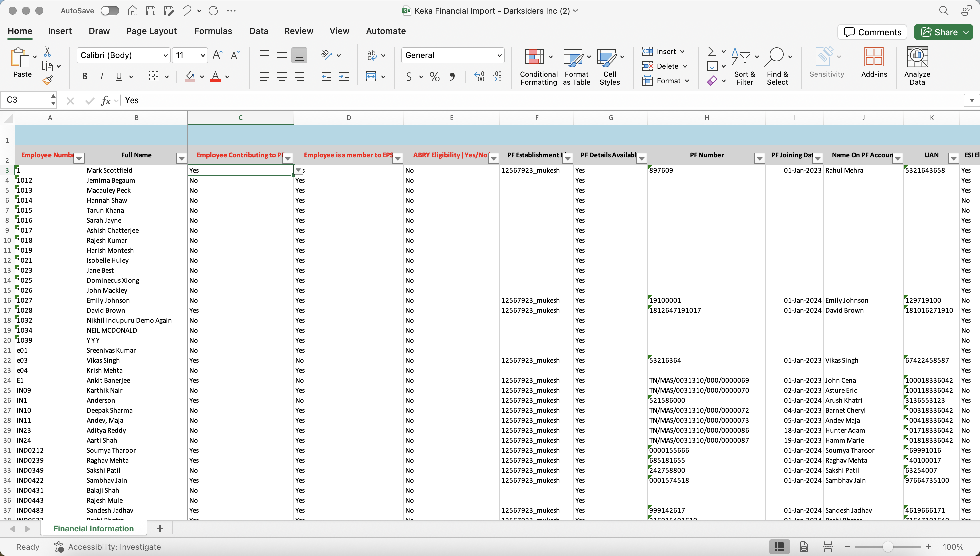Open the Comments pane button
980x556 pixels.
pos(872,32)
